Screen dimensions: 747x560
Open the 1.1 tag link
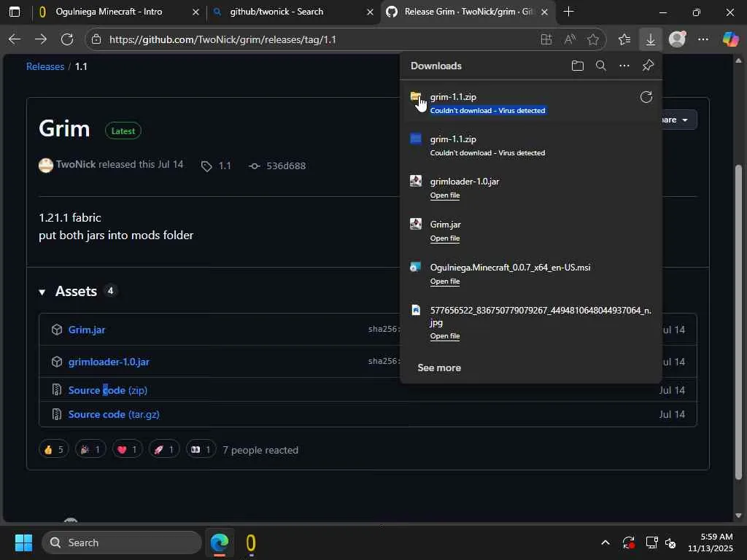[225, 166]
